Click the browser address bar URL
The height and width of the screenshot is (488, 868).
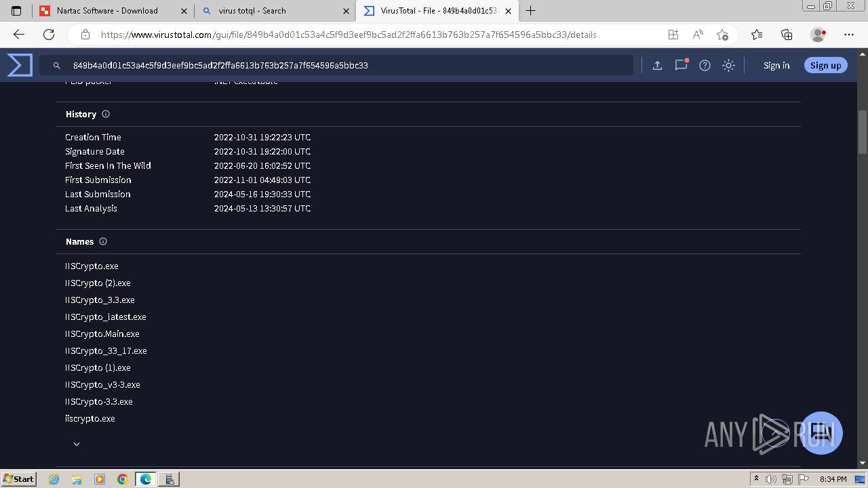point(349,35)
